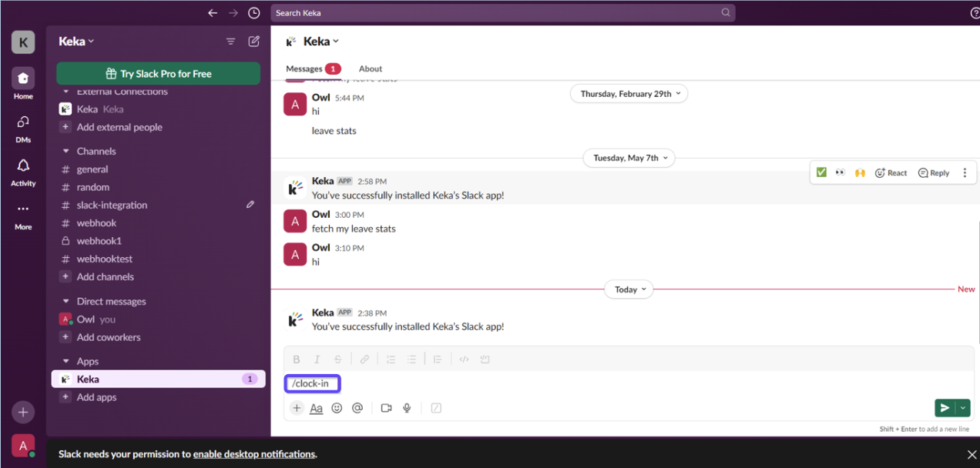
Task: Toggle the Aa formatting toolbar visibility
Action: pyautogui.click(x=316, y=409)
